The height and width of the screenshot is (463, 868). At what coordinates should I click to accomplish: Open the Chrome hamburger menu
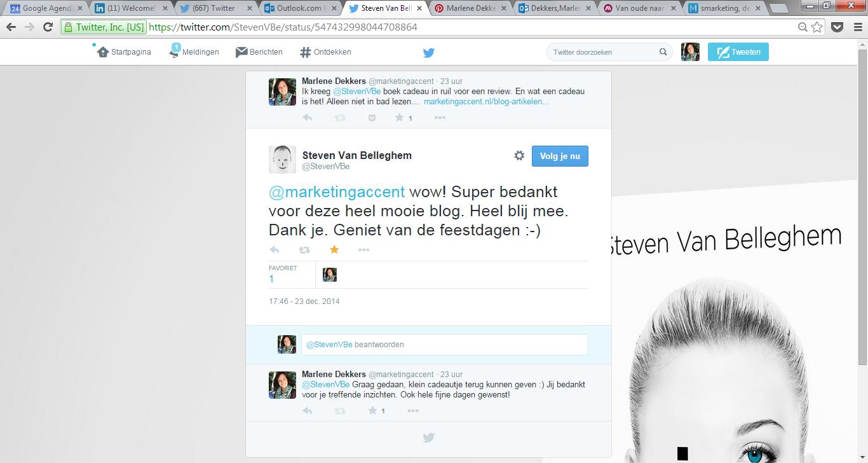(x=857, y=27)
